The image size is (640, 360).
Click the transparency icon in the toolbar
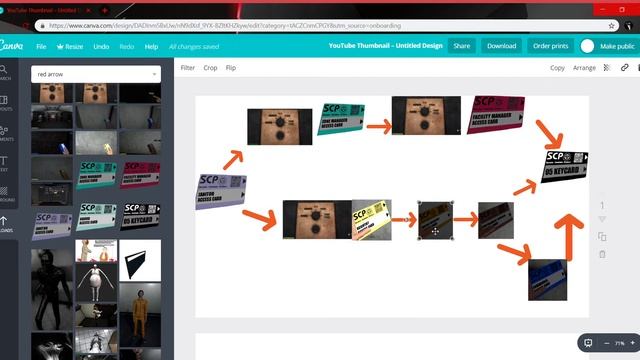607,68
